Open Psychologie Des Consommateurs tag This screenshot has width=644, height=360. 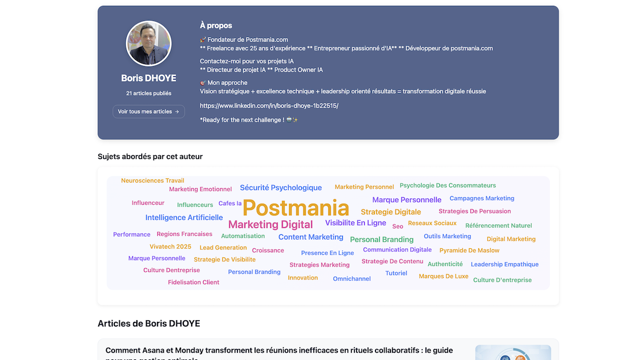coord(447,185)
